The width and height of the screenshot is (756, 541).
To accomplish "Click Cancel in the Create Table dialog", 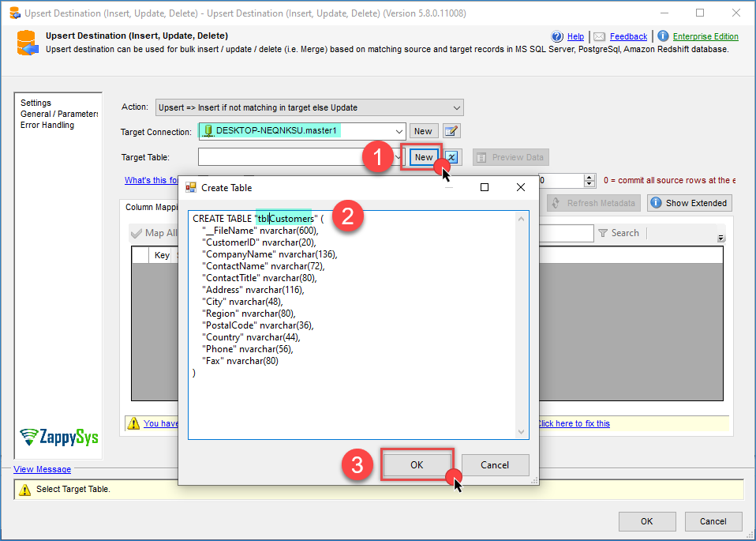I will tap(495, 464).
